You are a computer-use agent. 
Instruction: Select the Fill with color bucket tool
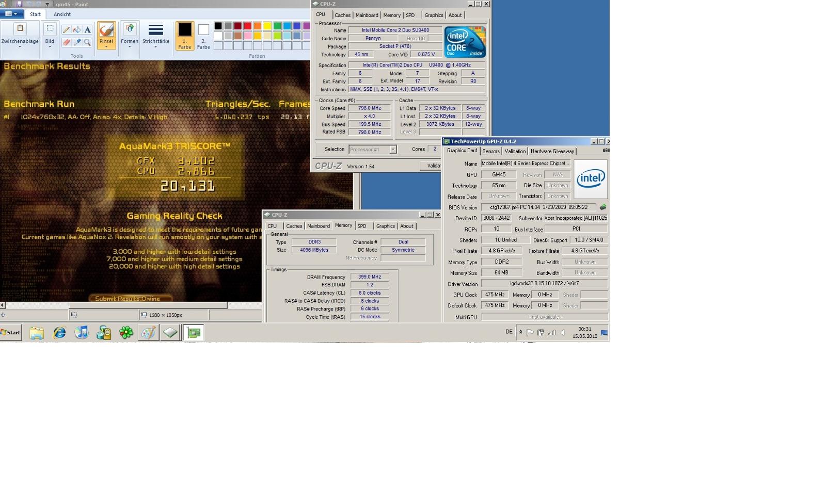(x=77, y=30)
